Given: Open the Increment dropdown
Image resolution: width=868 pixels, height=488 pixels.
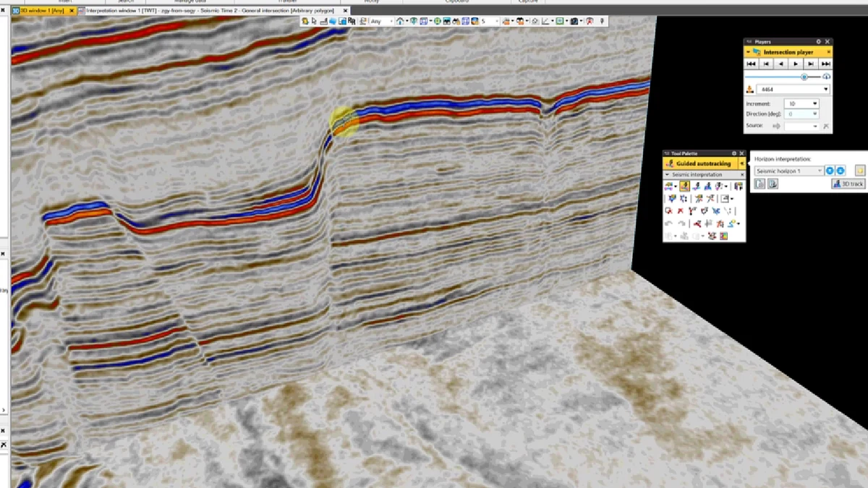Looking at the screenshot, I should 814,104.
